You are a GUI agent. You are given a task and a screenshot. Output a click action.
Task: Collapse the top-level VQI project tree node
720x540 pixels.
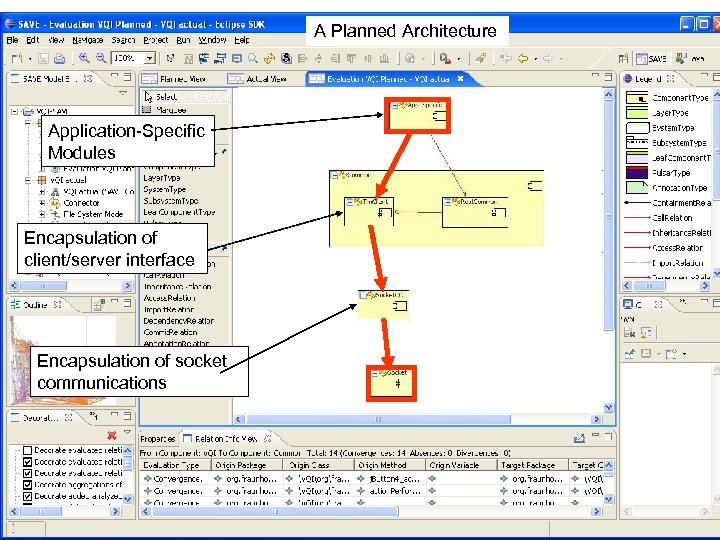14,111
